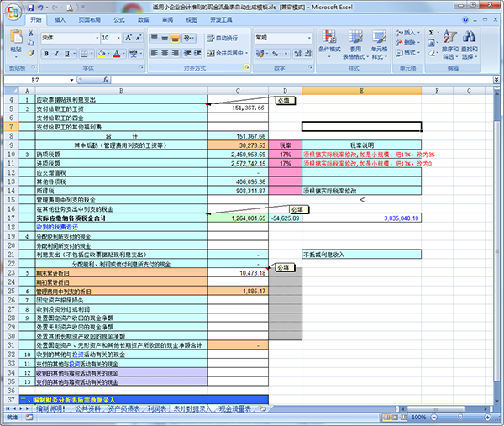Screen dimensions: 504x426
Task: Click the paste icon in clipboard group
Action: coord(16,36)
